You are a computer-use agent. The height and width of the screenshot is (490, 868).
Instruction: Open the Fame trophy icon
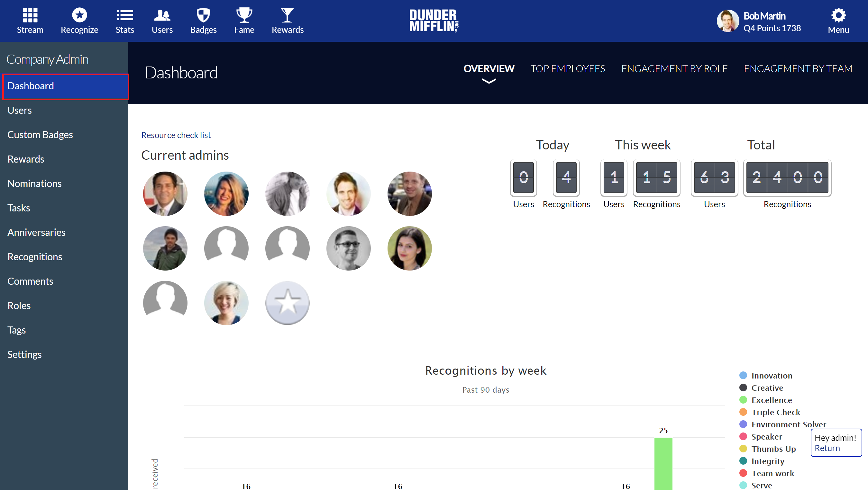tap(244, 15)
